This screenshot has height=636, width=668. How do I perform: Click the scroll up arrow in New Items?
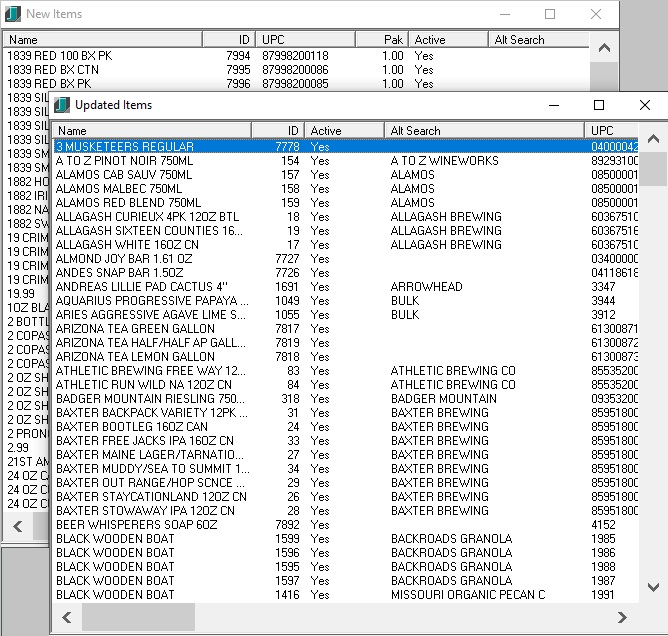tap(604, 48)
